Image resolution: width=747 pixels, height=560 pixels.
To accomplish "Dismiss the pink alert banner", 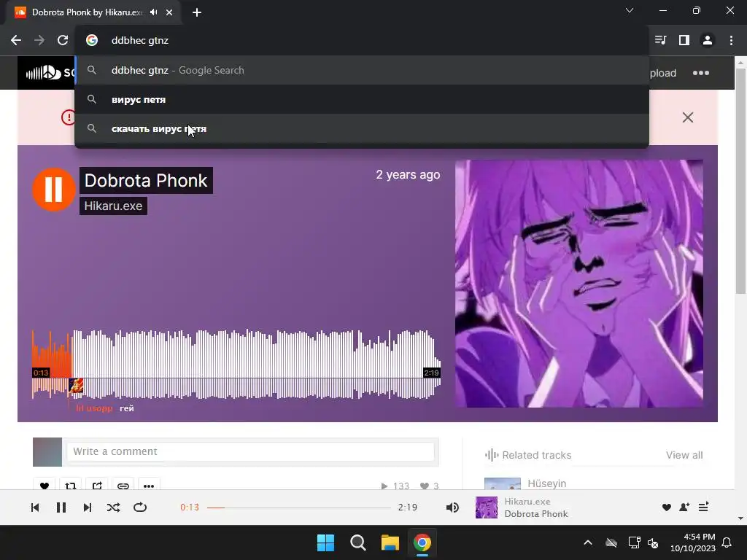I will [687, 117].
